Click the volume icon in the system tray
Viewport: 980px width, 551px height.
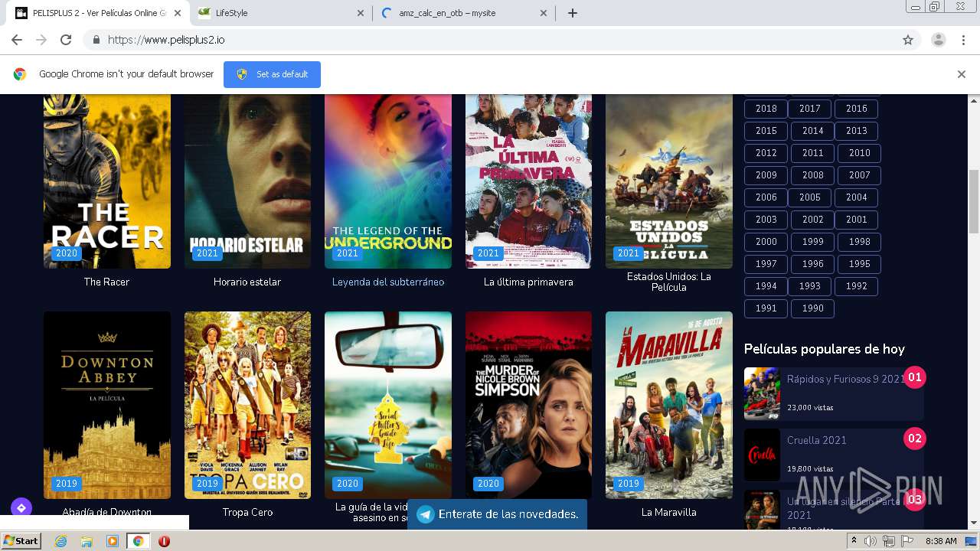[871, 541]
